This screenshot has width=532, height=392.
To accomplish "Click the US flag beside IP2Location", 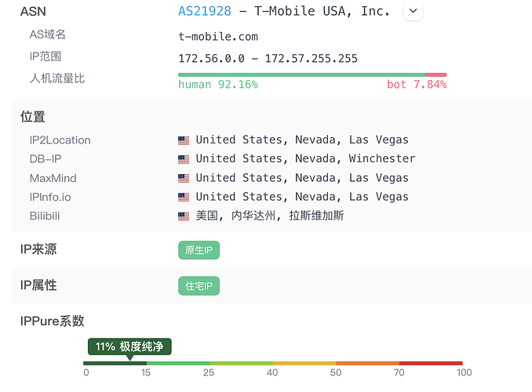I will tap(184, 140).
